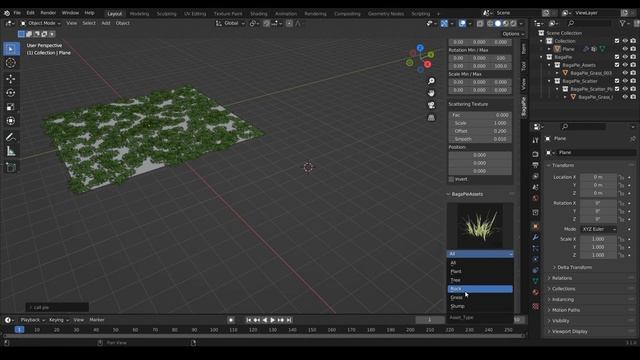Toggle Collection exclude checkbox in outliner
The height and width of the screenshot is (360, 640).
pyautogui.click(x=617, y=41)
